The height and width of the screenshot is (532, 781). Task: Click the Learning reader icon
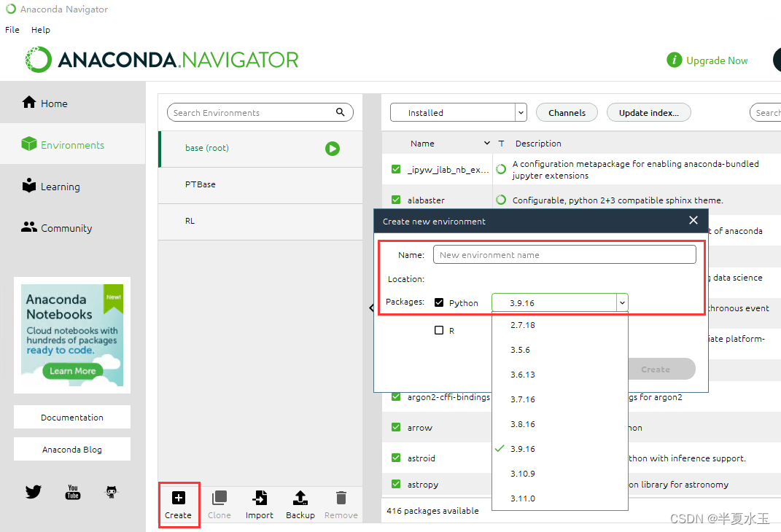pos(29,185)
